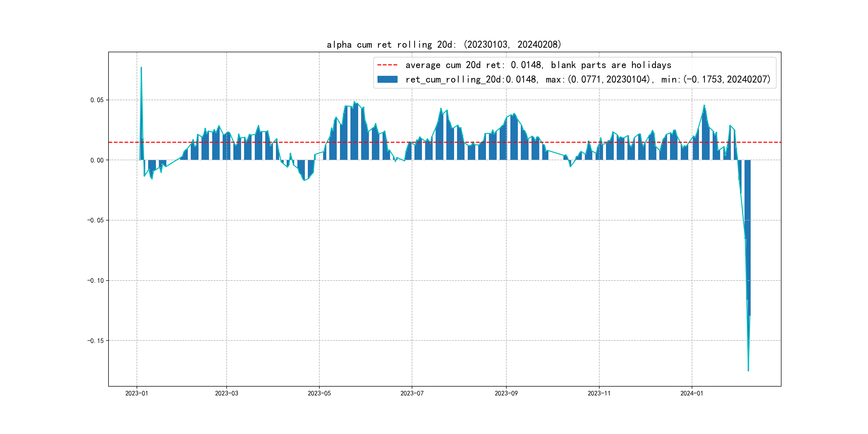Click the -0.05 y-axis tick label

point(95,220)
